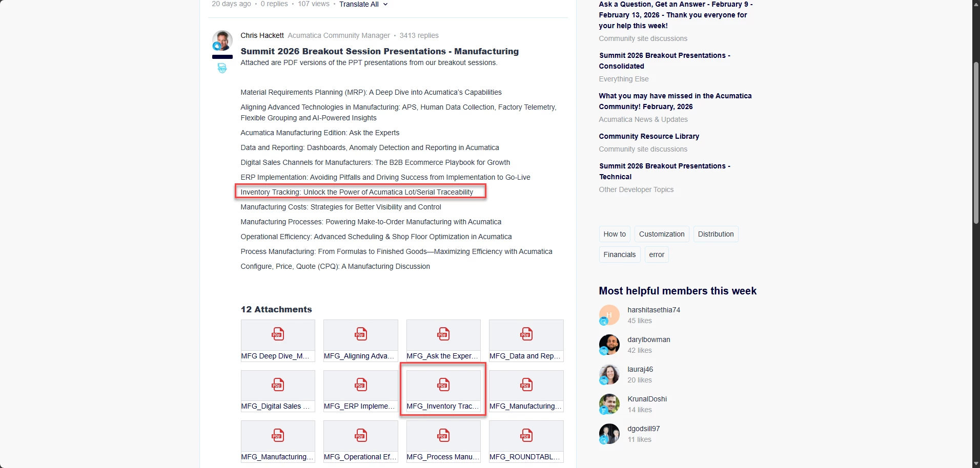Click the How to tag
This screenshot has height=468, width=980.
(x=615, y=234)
